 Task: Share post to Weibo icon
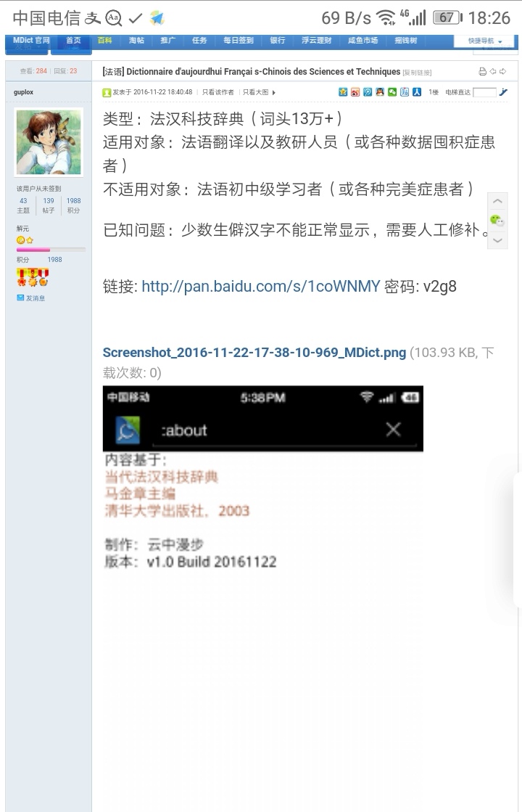pos(355,92)
